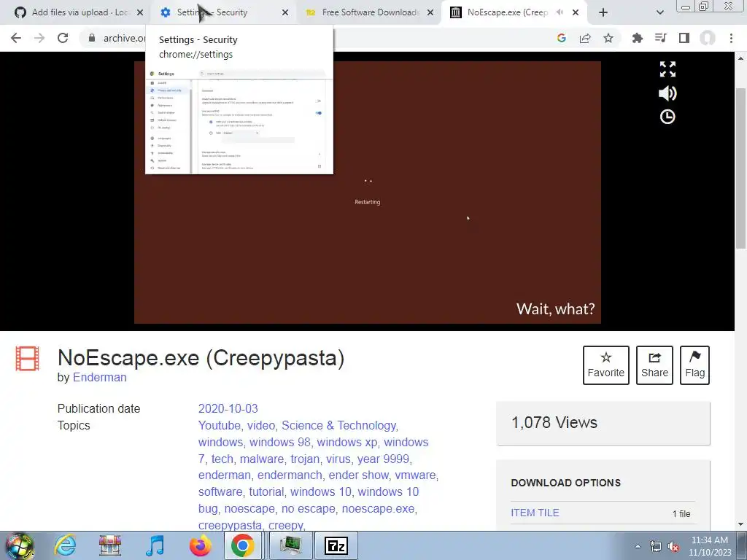Flag this archive item
The height and width of the screenshot is (560, 747).
694,365
